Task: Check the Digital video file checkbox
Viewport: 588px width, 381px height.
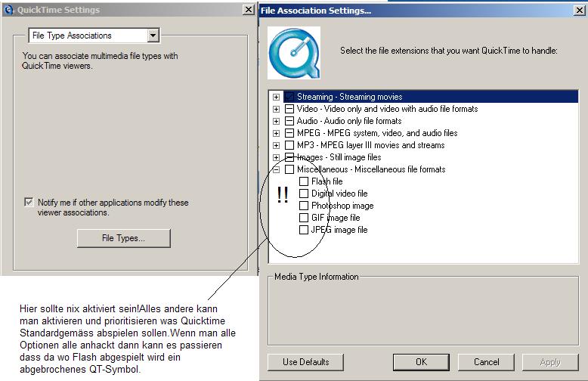Action: 304,194
